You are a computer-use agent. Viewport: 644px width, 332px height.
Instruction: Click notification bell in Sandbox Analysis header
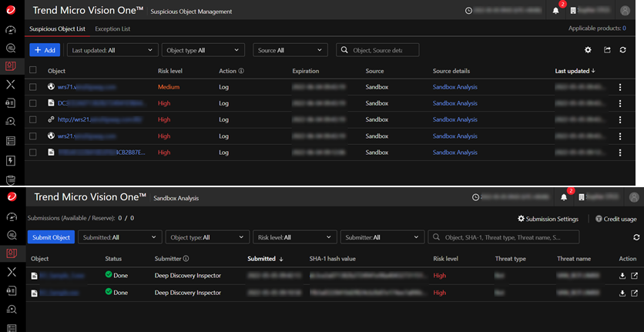(x=564, y=198)
